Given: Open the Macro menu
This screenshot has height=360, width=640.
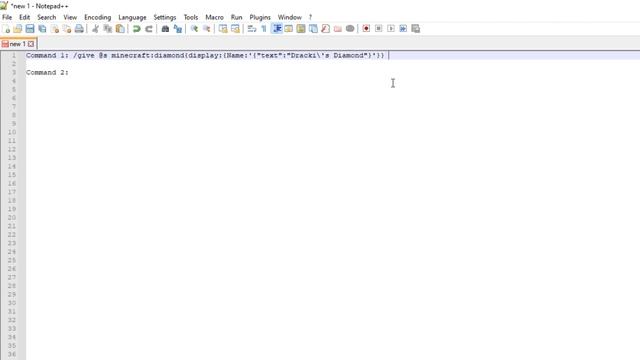Looking at the screenshot, I should [x=214, y=17].
